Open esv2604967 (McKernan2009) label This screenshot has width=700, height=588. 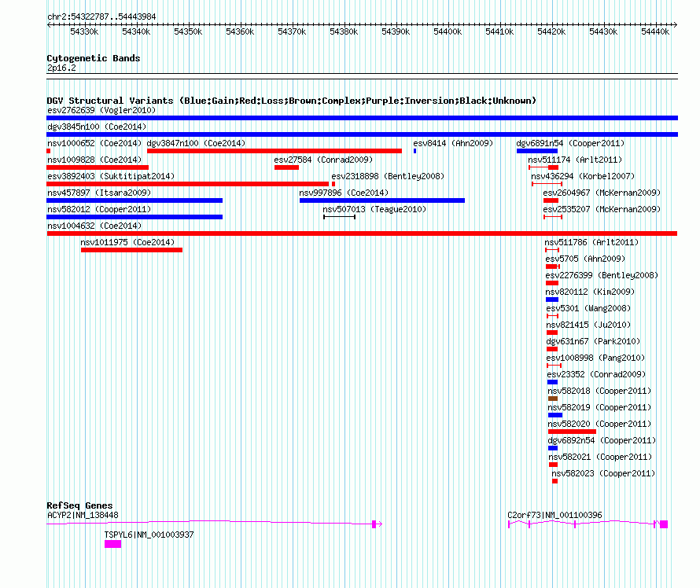(x=602, y=193)
